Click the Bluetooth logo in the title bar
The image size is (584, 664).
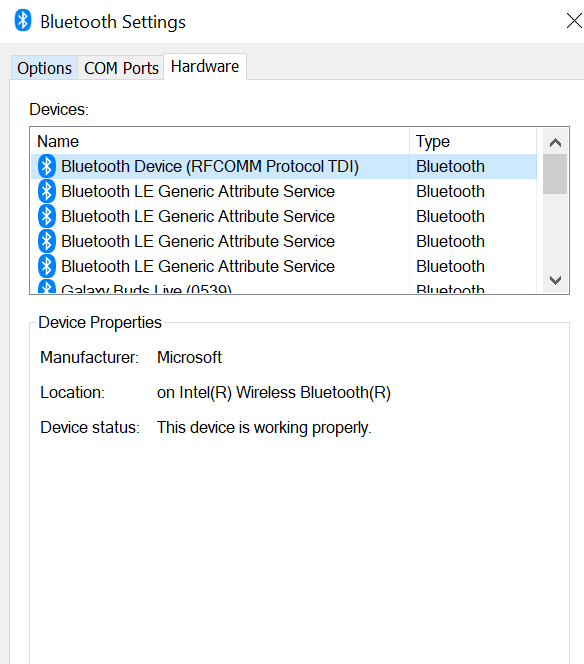pyautogui.click(x=23, y=20)
